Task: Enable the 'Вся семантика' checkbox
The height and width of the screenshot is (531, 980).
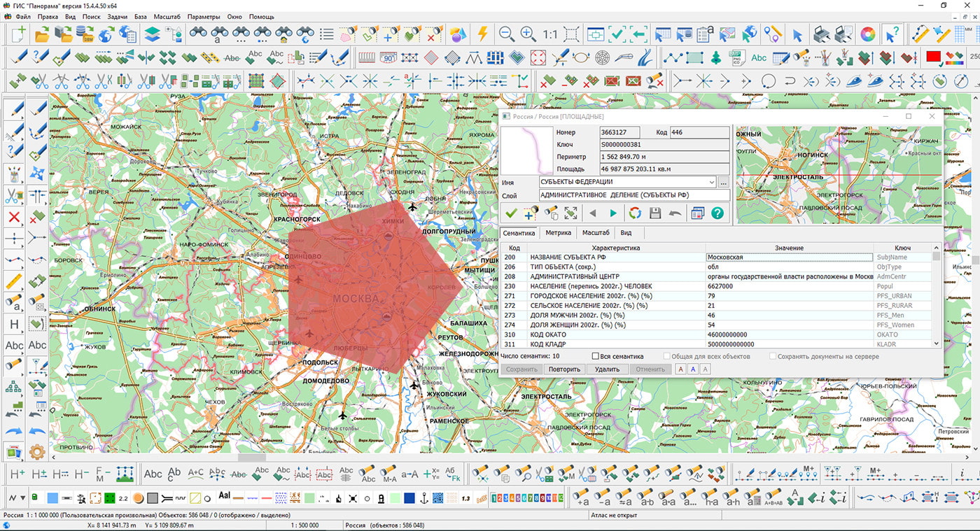Action: click(x=596, y=357)
